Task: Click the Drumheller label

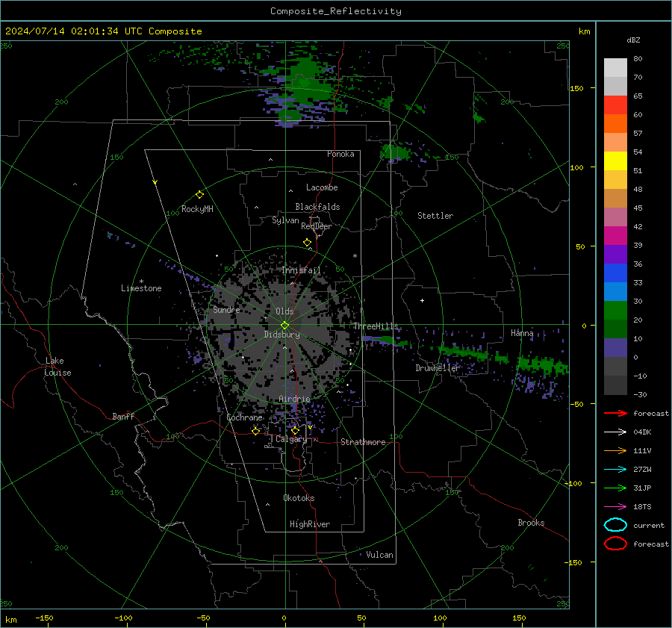Action: (x=438, y=368)
